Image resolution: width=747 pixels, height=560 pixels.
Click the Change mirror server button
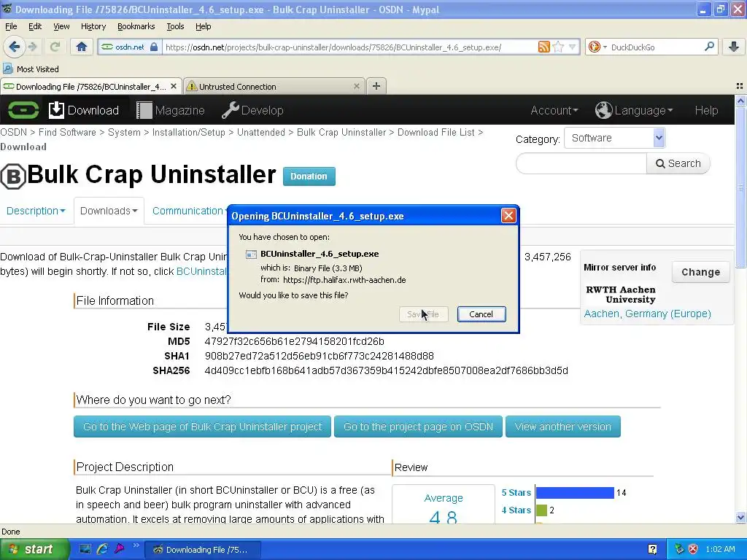pos(700,272)
